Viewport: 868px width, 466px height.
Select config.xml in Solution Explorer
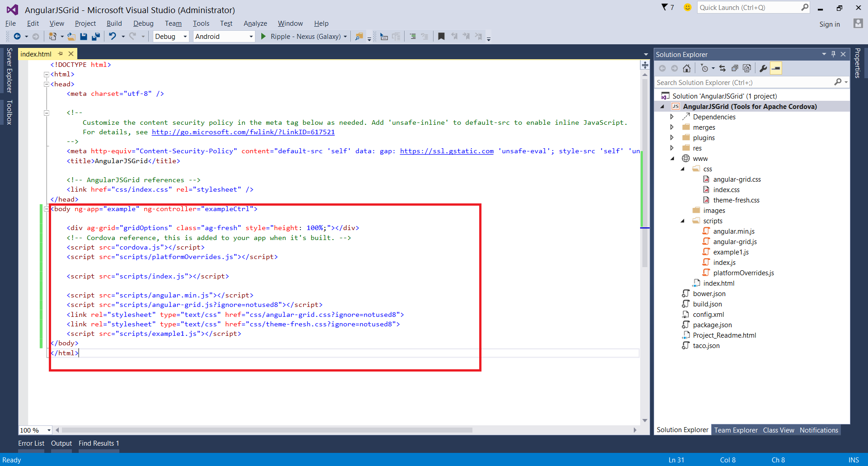(x=708, y=315)
